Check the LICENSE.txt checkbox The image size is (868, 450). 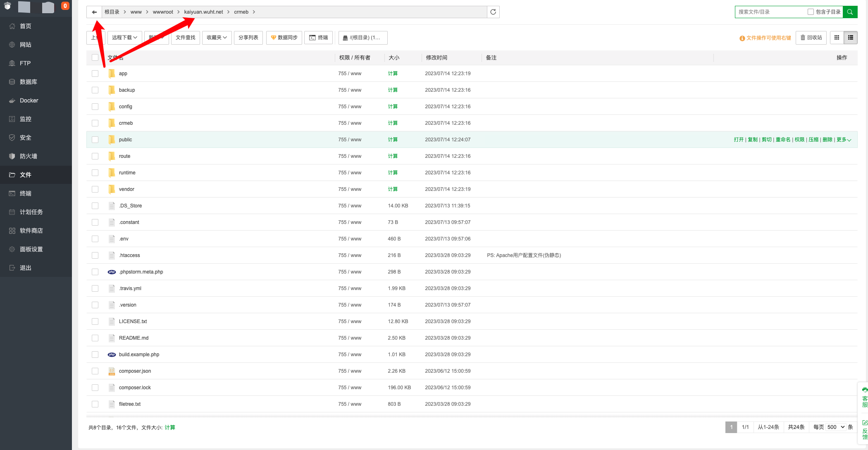(95, 321)
